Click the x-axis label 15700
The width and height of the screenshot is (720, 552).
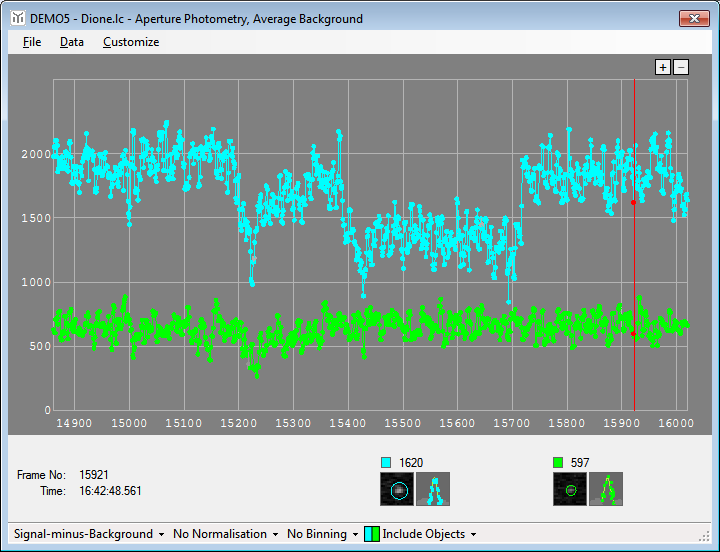pos(512,423)
